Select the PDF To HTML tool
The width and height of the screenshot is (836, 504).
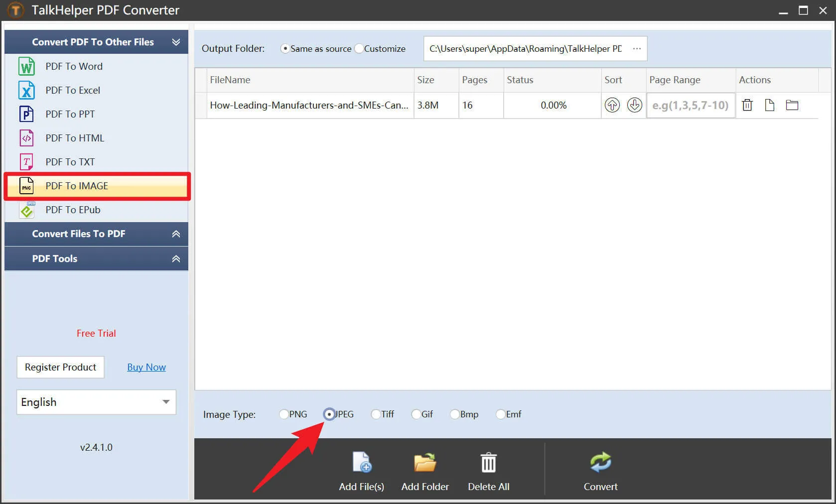click(74, 138)
